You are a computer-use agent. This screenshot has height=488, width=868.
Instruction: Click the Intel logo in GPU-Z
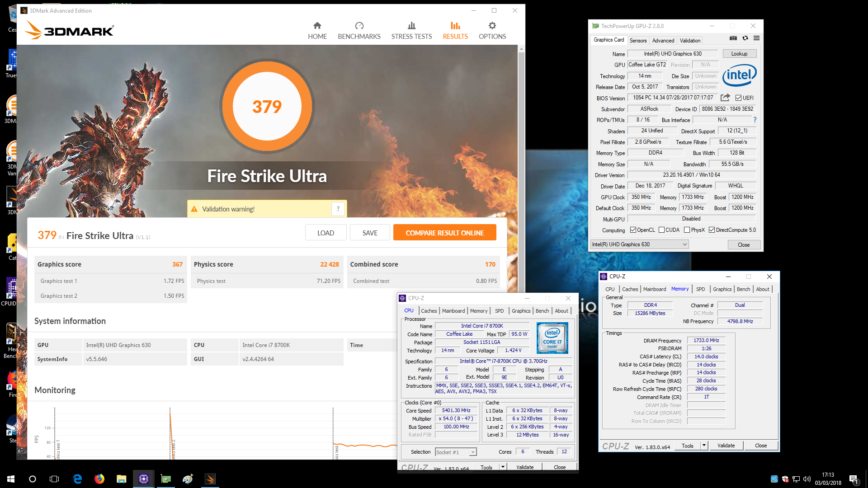coord(739,75)
